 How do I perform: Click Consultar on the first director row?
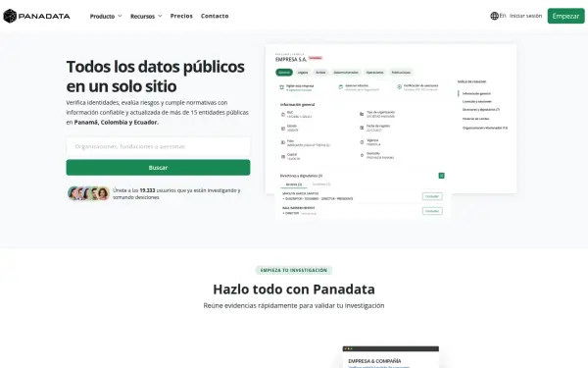point(432,196)
